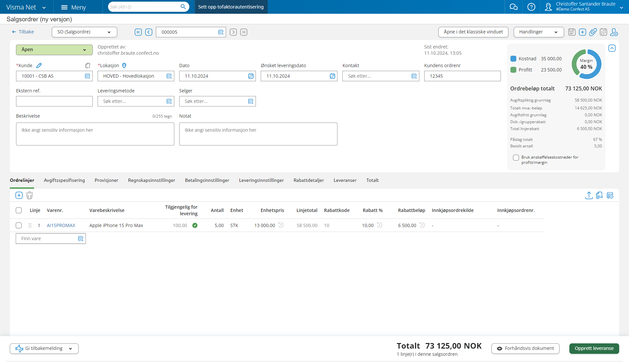Check the order line 1 checkbox

pos(19,225)
